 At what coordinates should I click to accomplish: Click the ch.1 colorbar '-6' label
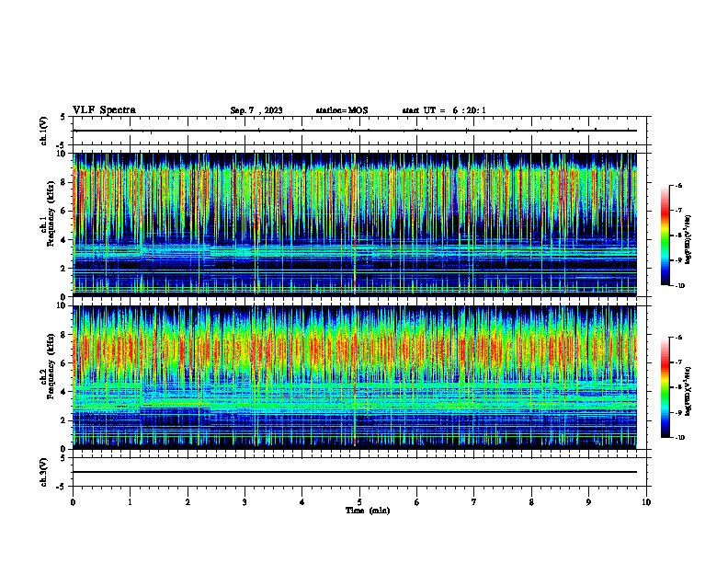coord(678,185)
